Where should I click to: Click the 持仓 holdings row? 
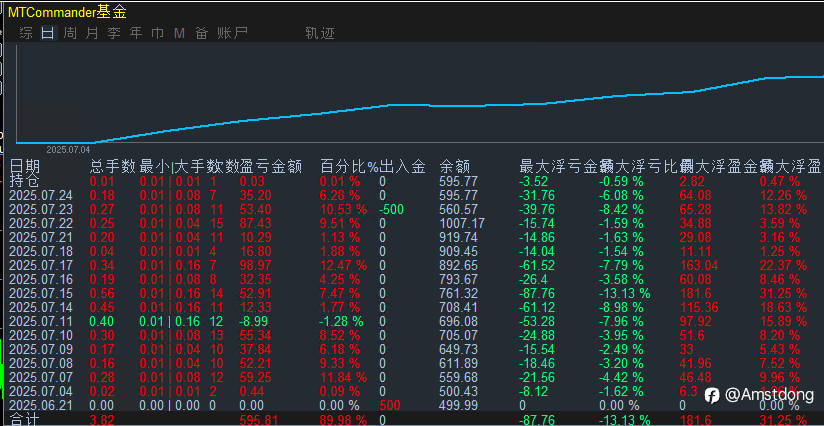coord(415,181)
